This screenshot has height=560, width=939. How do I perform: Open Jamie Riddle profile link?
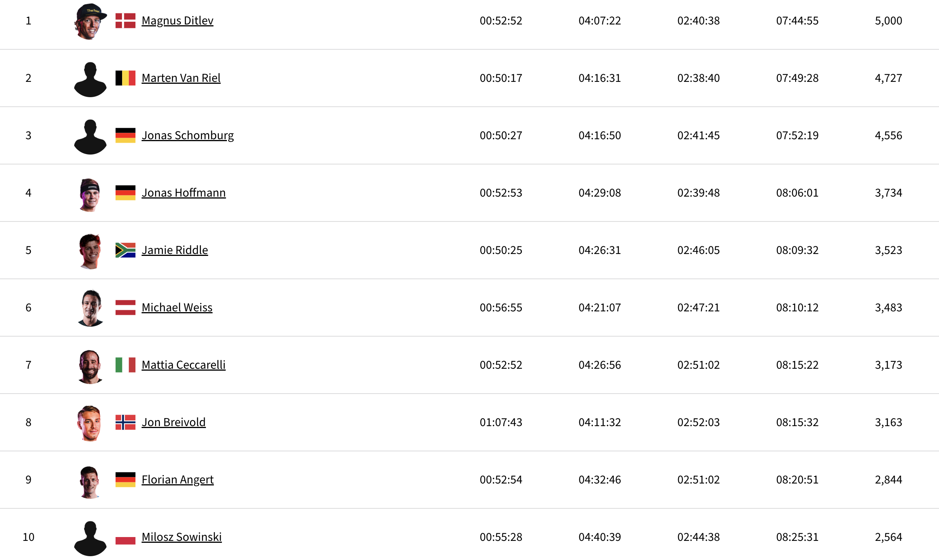point(175,250)
